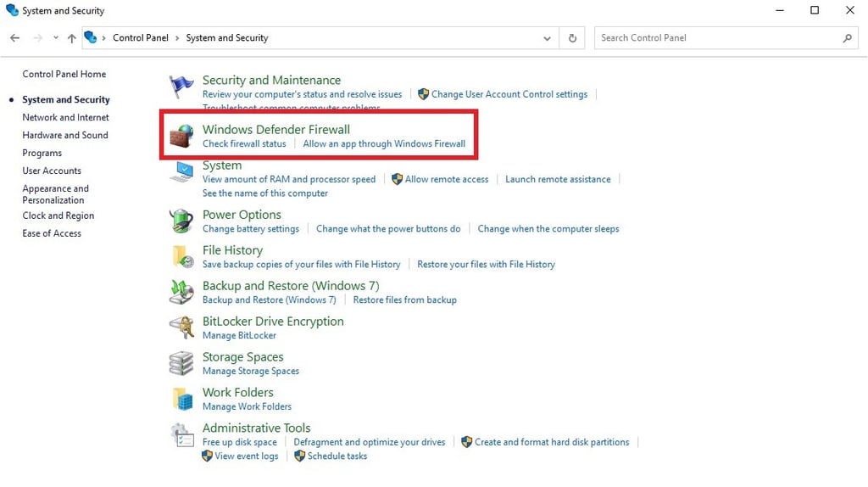Image resolution: width=868 pixels, height=487 pixels.
Task: Click the shield icon beside Allow remote access
Action: tap(397, 179)
